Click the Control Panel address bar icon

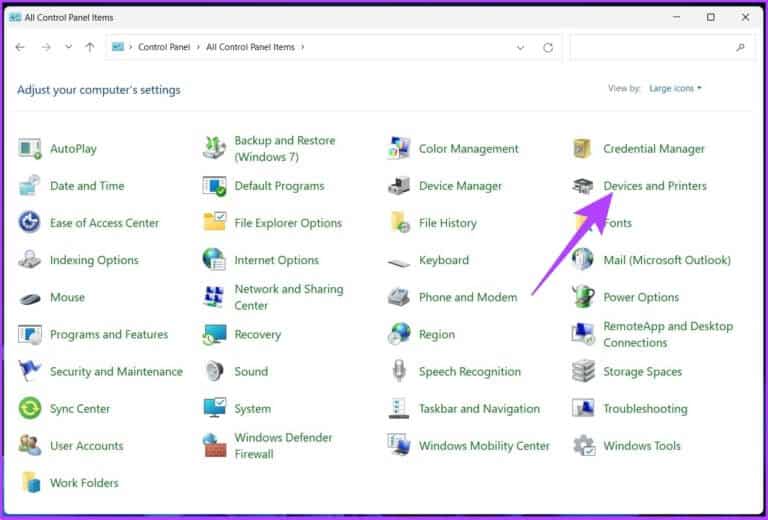pos(118,47)
